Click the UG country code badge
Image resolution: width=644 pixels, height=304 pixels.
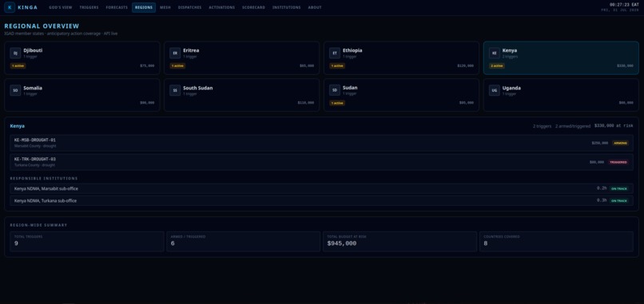click(495, 90)
